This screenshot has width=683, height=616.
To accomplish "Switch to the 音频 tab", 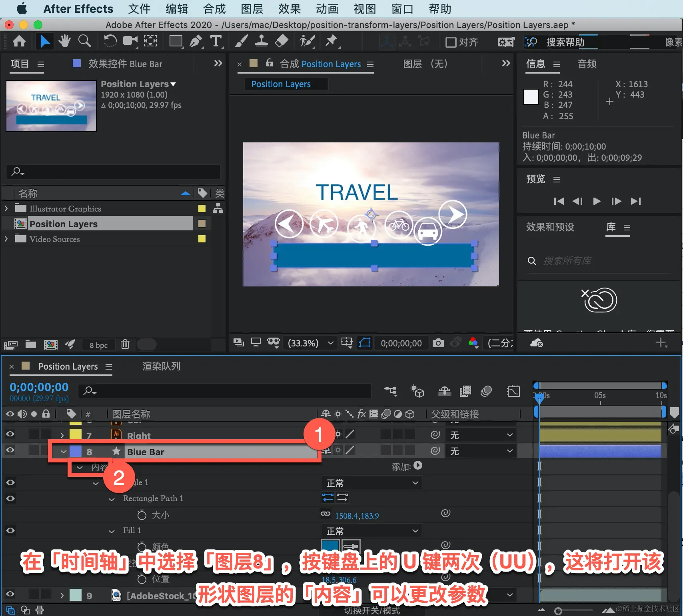I will click(587, 64).
